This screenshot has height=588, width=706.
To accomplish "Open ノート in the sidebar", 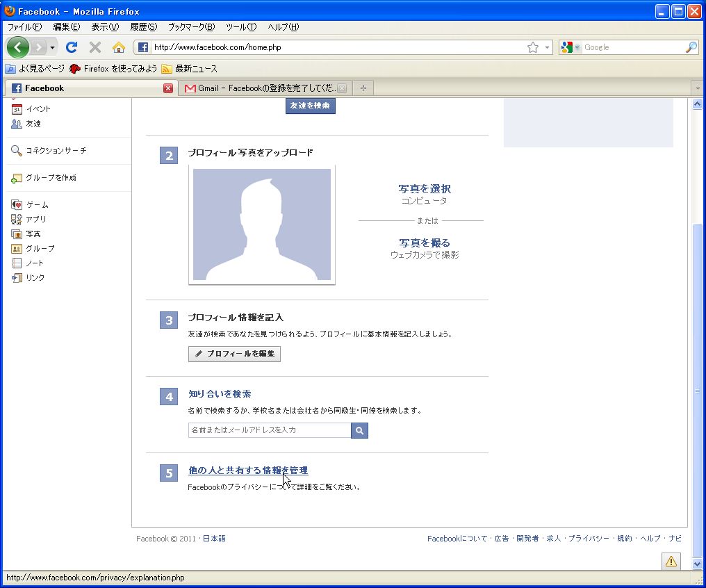I will [x=28, y=263].
